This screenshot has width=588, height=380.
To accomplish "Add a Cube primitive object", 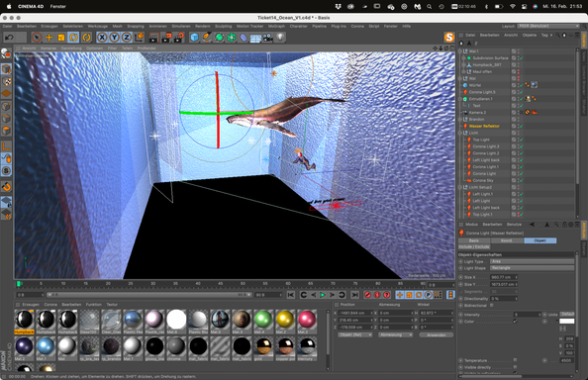I will (x=194, y=37).
